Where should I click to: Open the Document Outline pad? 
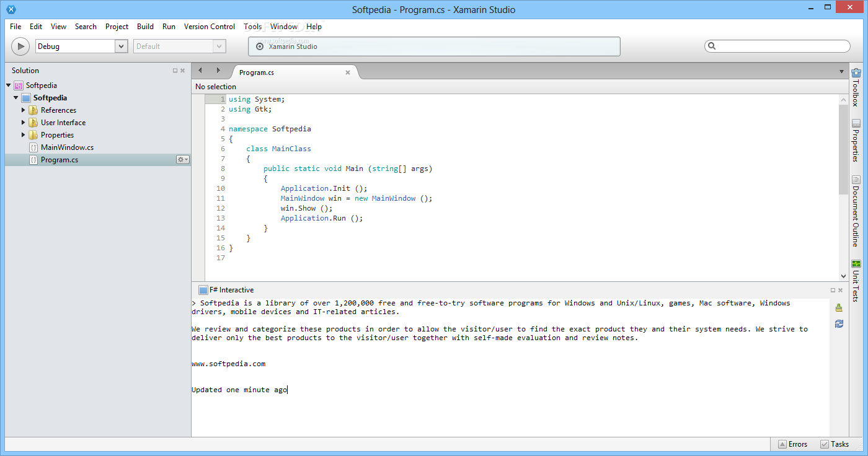point(856,211)
